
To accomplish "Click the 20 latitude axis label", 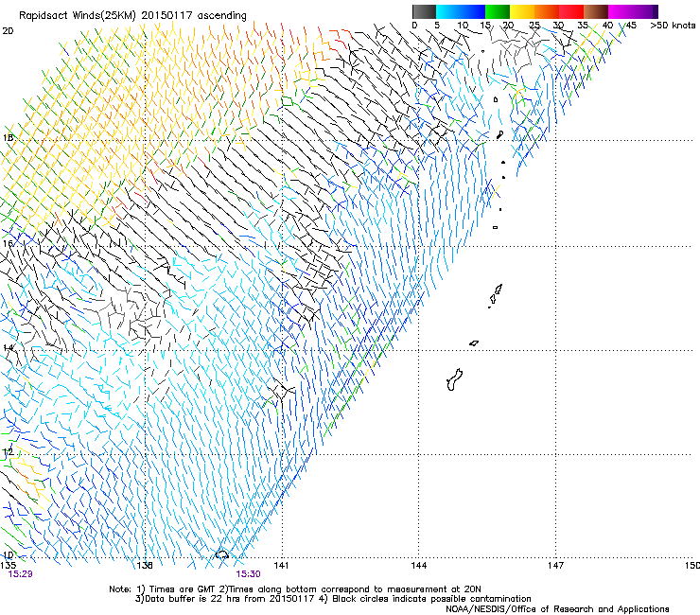I will [x=8, y=31].
